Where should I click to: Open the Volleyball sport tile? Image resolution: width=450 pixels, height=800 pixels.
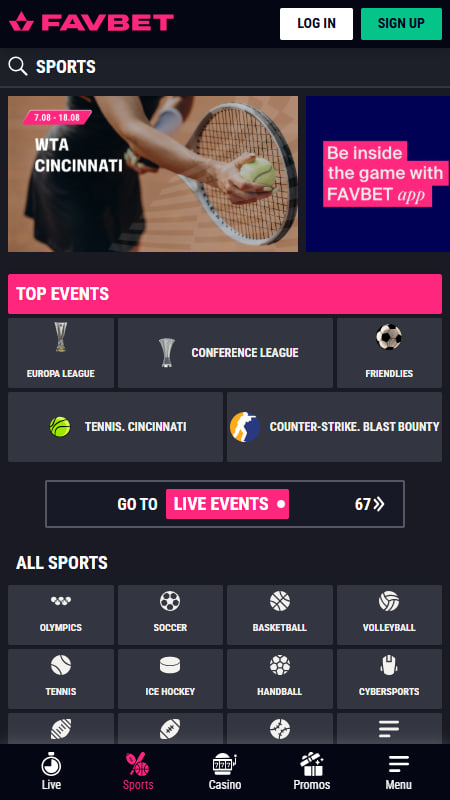[389, 615]
